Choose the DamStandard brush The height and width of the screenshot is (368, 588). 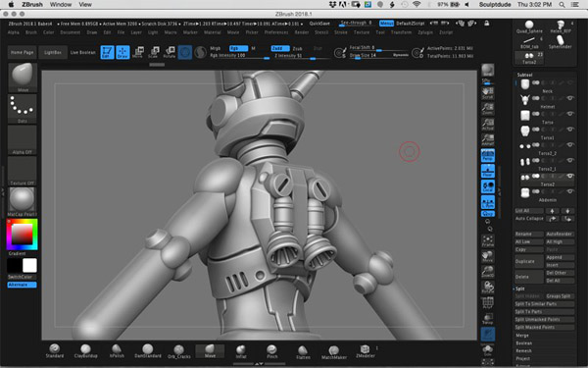[148, 350]
